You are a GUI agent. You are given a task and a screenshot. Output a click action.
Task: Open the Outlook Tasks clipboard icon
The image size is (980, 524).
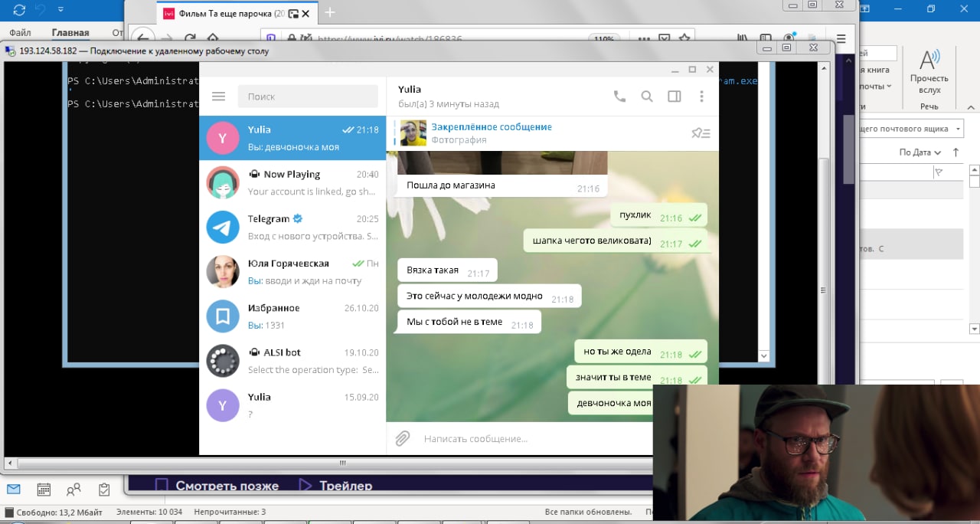tap(104, 490)
